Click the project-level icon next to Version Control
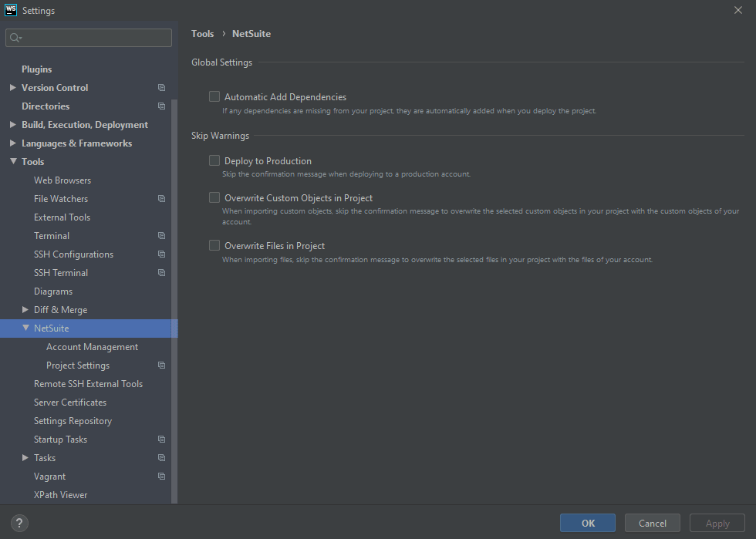The height and width of the screenshot is (539, 756). [x=161, y=88]
